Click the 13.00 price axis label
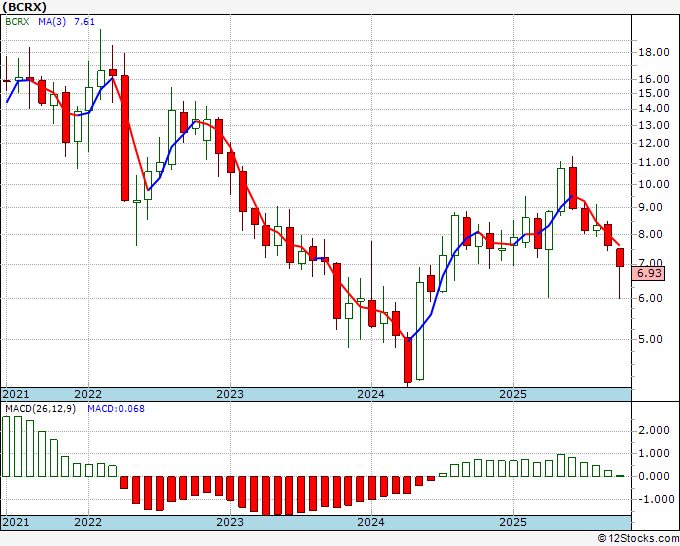 click(x=654, y=125)
